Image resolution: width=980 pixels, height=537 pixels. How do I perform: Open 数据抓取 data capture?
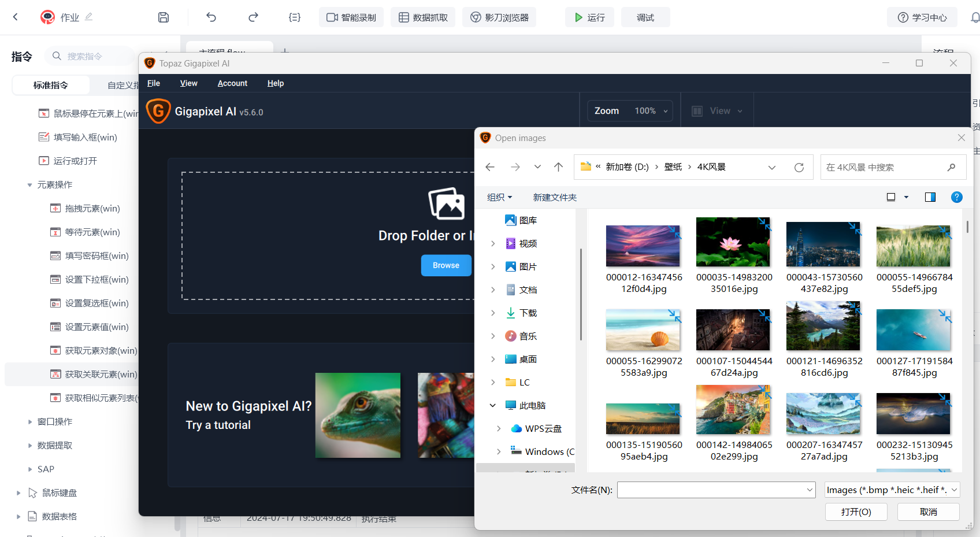click(x=423, y=17)
